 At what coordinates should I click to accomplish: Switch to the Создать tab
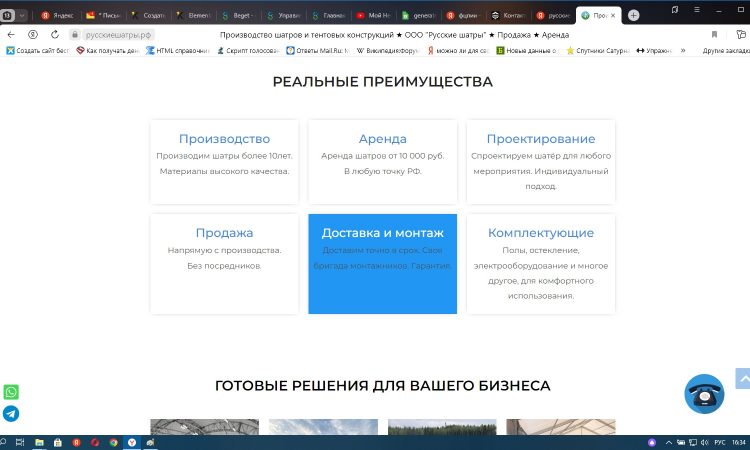pos(148,15)
